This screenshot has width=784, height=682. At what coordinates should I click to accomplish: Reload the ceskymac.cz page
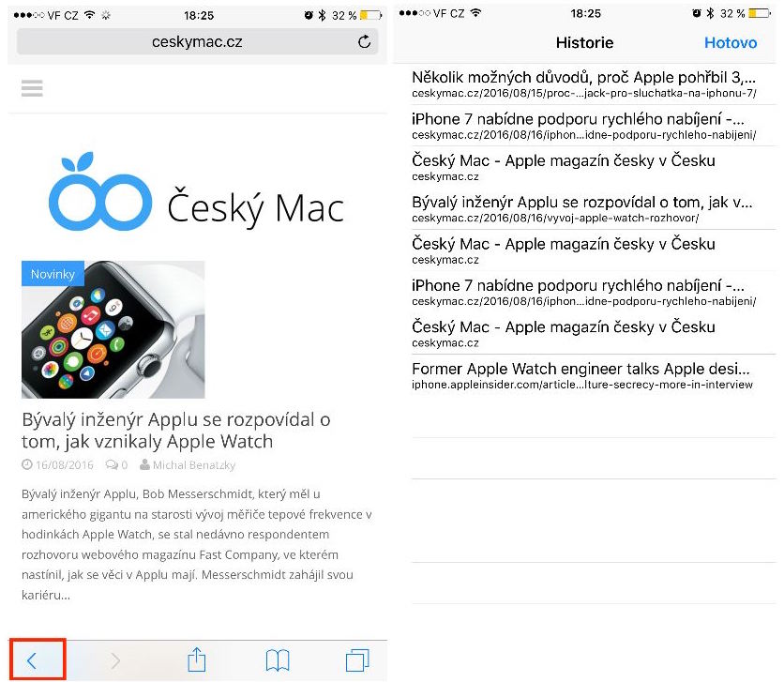point(365,42)
